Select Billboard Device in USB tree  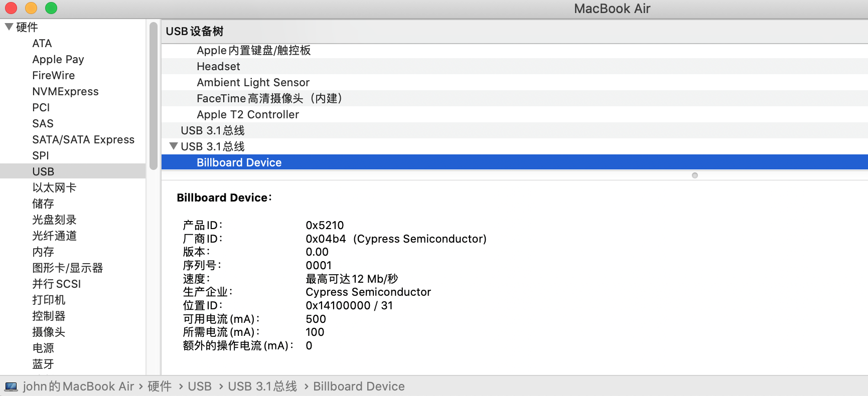[x=239, y=162]
